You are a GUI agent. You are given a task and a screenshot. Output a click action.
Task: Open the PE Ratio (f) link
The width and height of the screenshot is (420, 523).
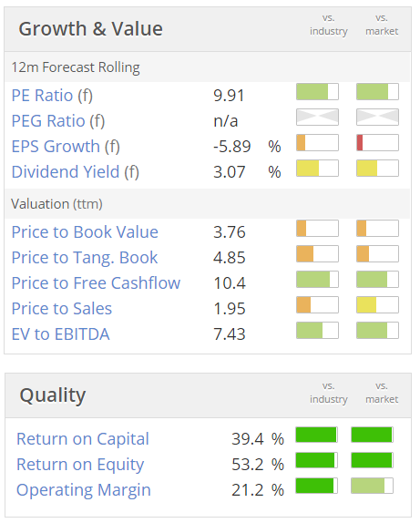coord(52,96)
